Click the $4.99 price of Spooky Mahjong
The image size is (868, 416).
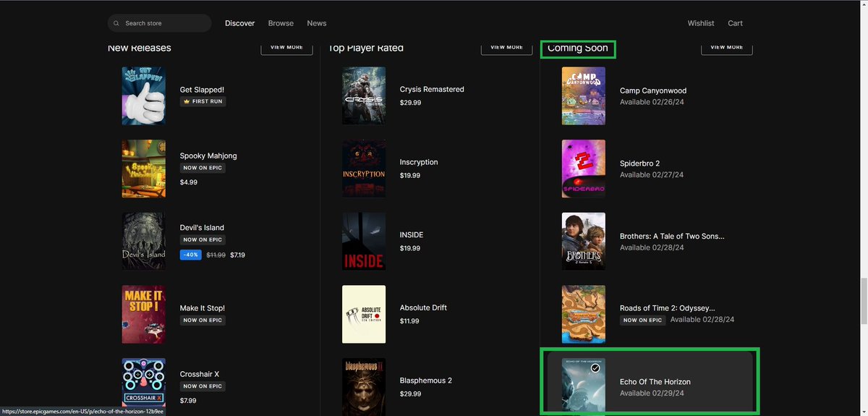point(189,182)
